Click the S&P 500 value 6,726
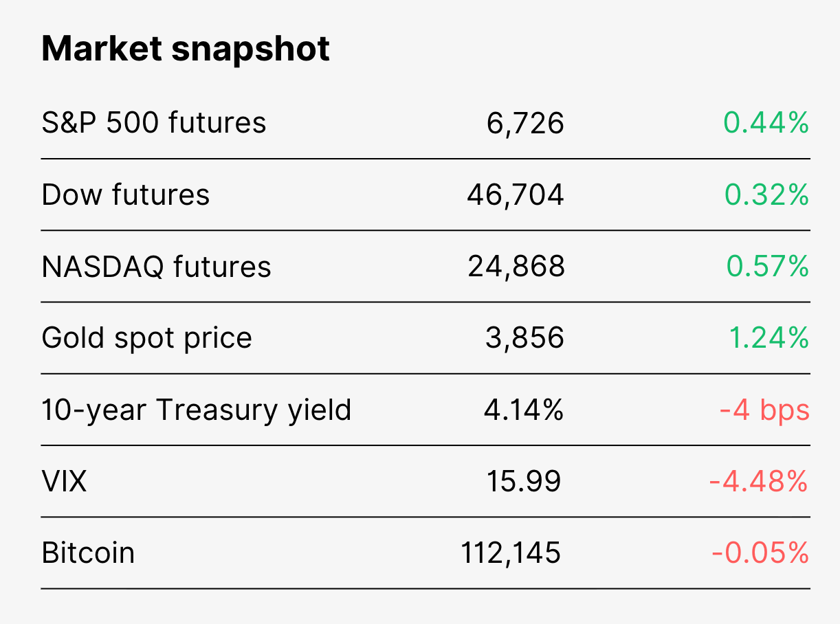Screen dimensions: 840x624 point(525,124)
